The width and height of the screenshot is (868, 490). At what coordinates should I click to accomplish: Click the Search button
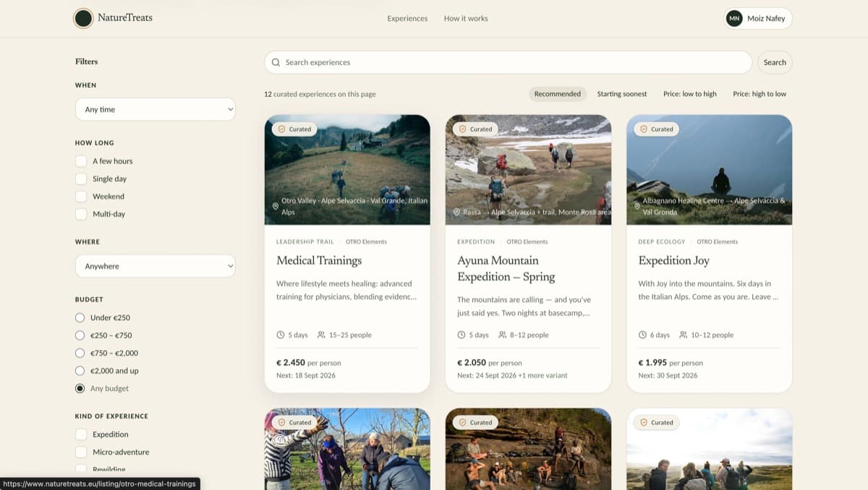tap(775, 62)
